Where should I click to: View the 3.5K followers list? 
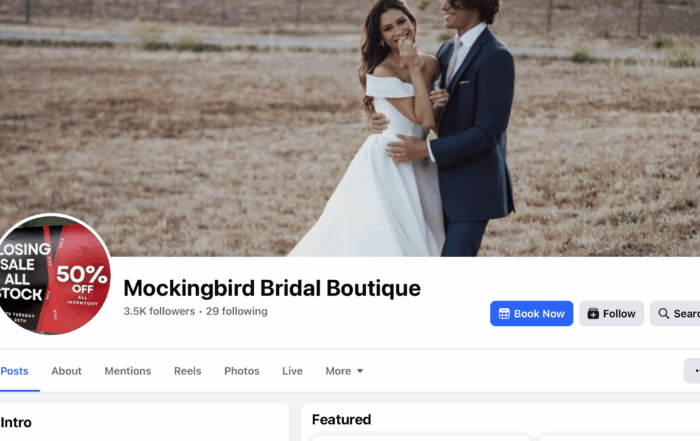[x=159, y=311]
